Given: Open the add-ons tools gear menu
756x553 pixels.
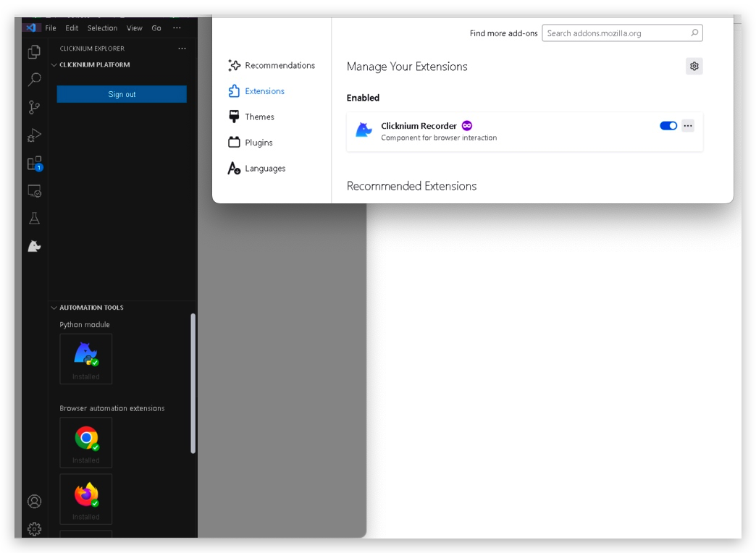Looking at the screenshot, I should [694, 67].
